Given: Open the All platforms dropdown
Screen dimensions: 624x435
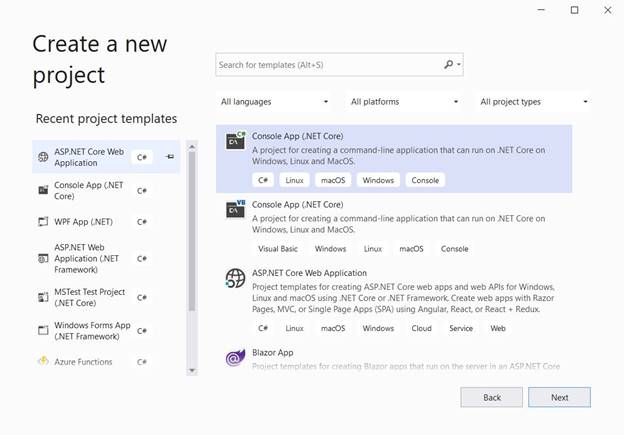Looking at the screenshot, I should pos(404,102).
